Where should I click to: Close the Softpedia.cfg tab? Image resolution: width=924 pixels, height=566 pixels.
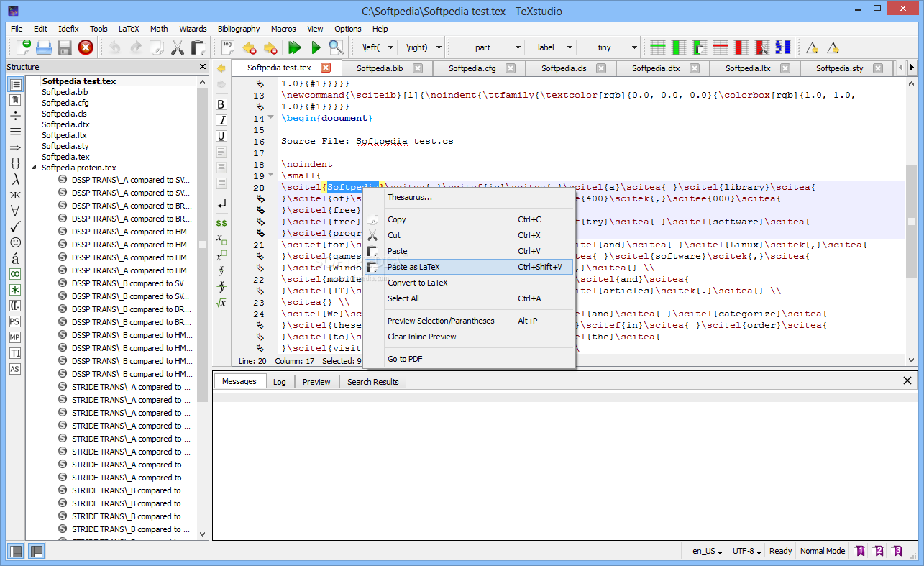pyautogui.click(x=511, y=68)
